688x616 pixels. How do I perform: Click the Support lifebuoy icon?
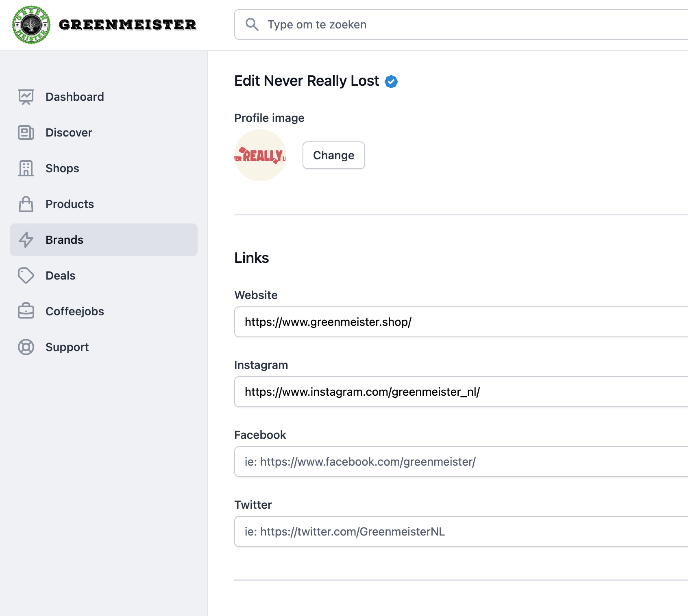click(x=26, y=347)
